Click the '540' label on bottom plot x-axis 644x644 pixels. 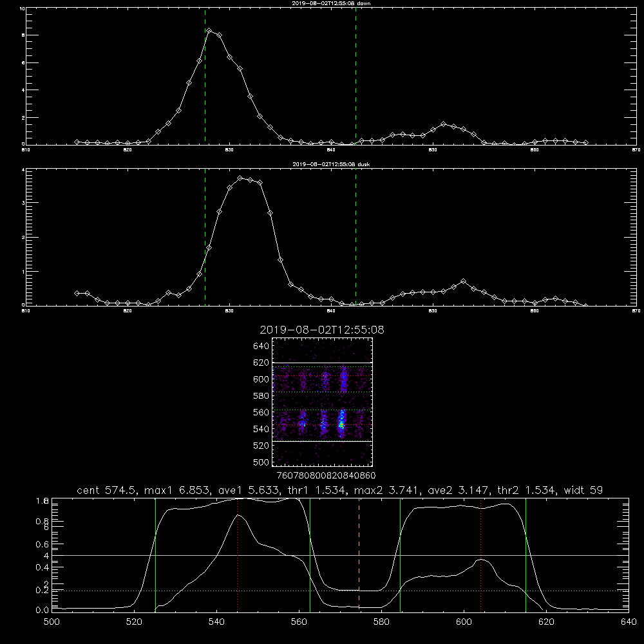tap(216, 622)
